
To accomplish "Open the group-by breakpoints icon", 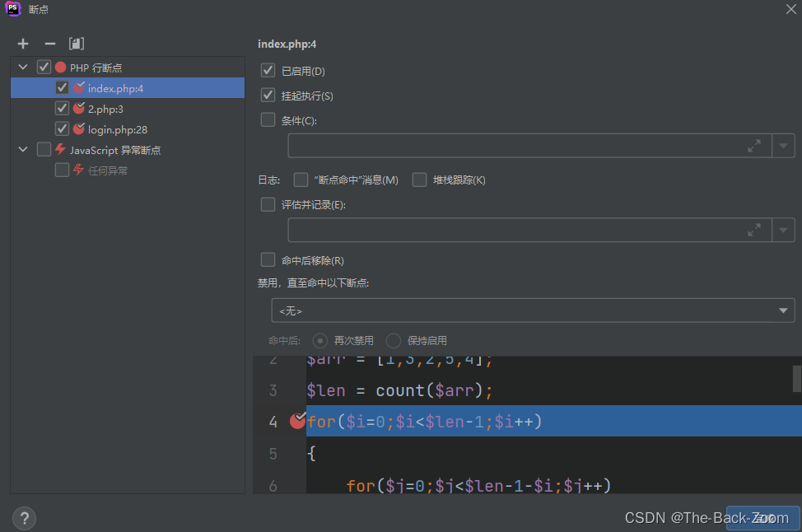I will tap(77, 44).
